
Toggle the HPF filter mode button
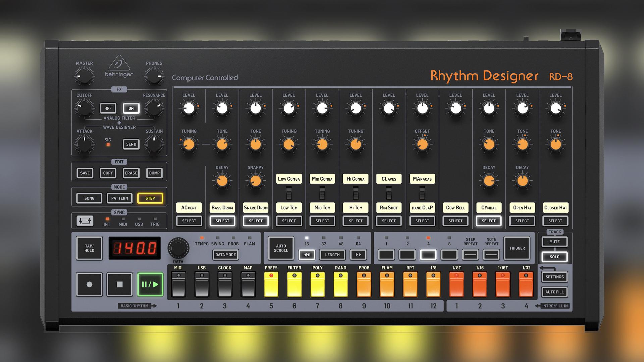coord(108,108)
